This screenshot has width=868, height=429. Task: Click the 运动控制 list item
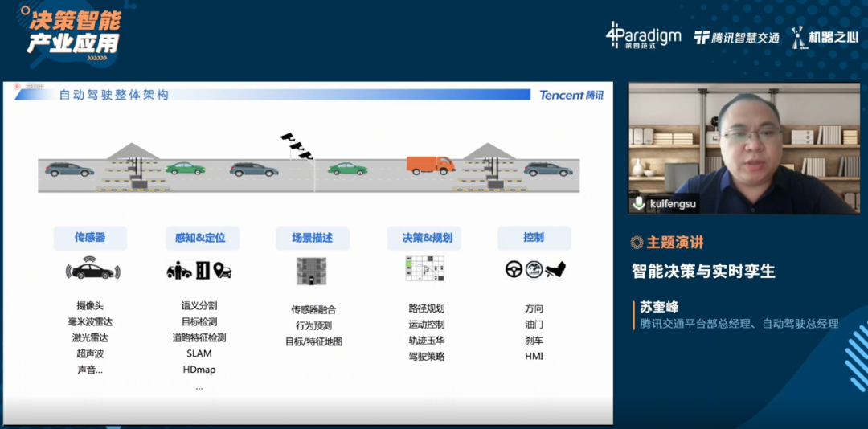(427, 325)
